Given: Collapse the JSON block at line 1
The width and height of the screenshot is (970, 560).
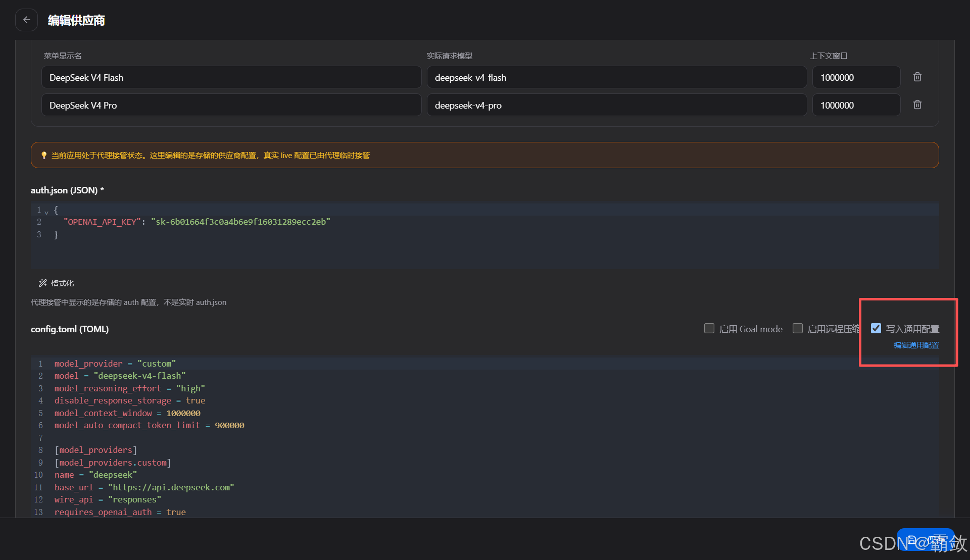Looking at the screenshot, I should click(46, 212).
